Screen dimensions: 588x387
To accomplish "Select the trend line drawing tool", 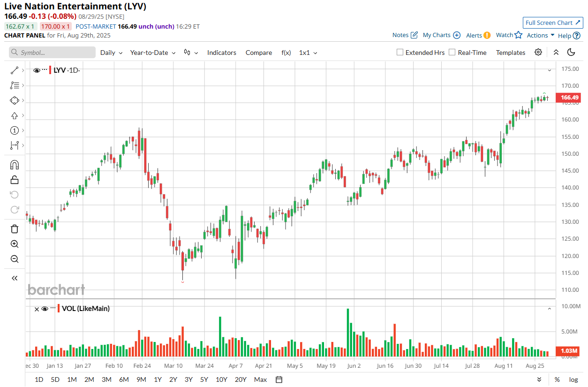I will click(x=14, y=70).
